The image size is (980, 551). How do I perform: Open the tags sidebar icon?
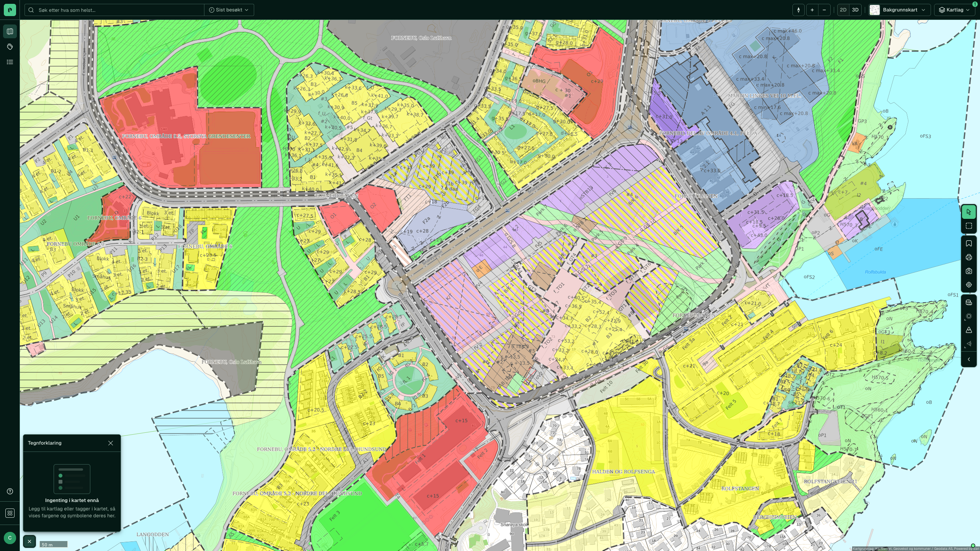[x=10, y=47]
